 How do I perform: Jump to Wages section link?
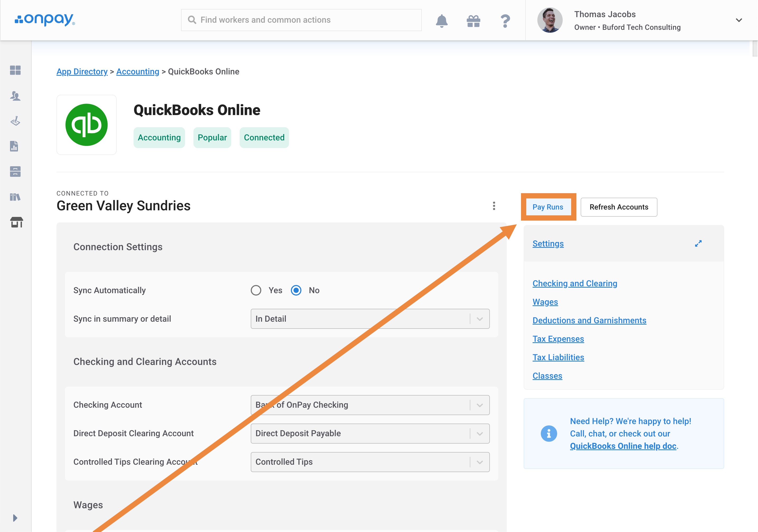pos(545,302)
